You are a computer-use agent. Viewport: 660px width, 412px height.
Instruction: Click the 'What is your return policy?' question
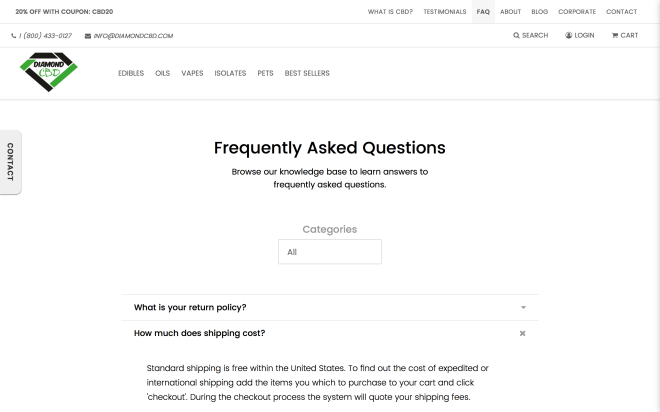tap(190, 307)
